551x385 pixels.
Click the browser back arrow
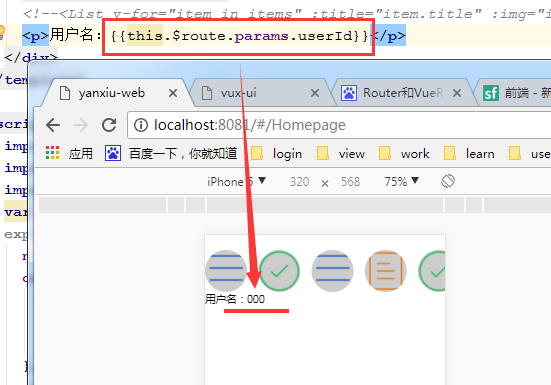tap(53, 125)
